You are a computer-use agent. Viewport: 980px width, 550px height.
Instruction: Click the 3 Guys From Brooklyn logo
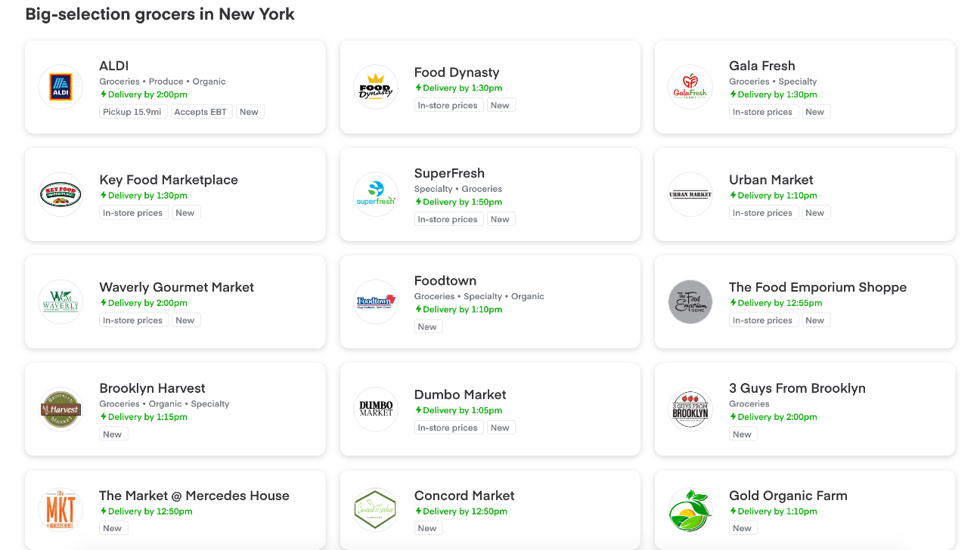point(690,409)
